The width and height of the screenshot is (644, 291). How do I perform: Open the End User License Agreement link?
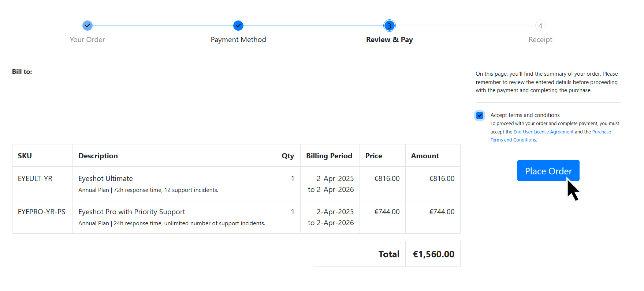pyautogui.click(x=543, y=132)
